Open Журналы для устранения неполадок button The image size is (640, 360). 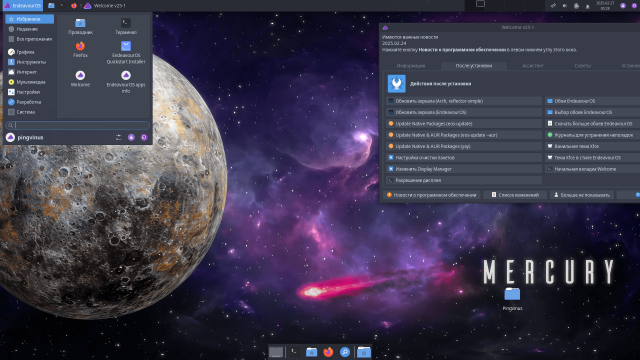pos(592,135)
